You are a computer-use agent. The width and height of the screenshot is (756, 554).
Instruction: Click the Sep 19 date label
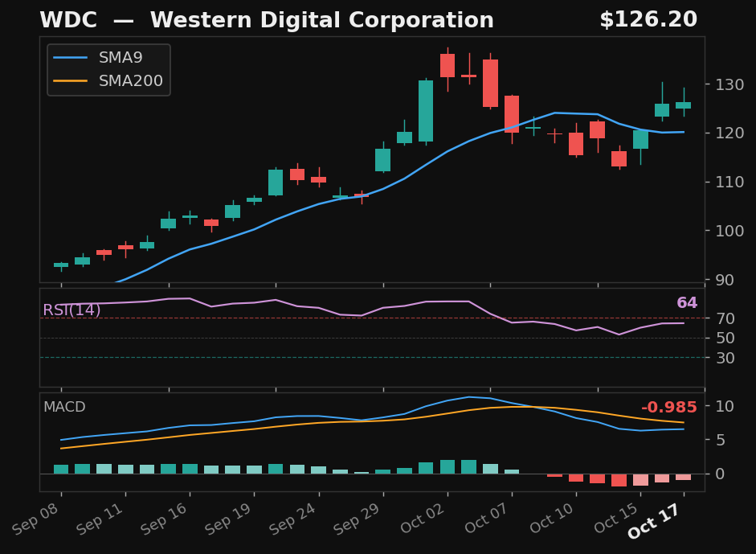[x=228, y=519]
